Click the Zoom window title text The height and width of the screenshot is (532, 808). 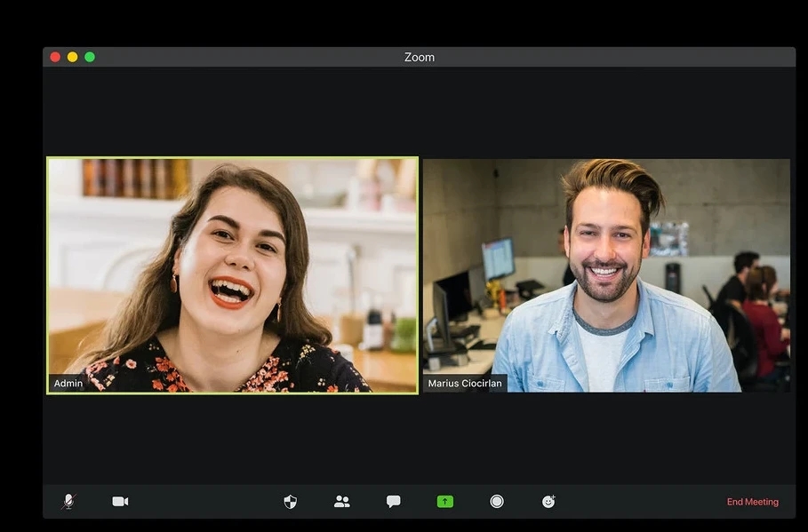[420, 57]
